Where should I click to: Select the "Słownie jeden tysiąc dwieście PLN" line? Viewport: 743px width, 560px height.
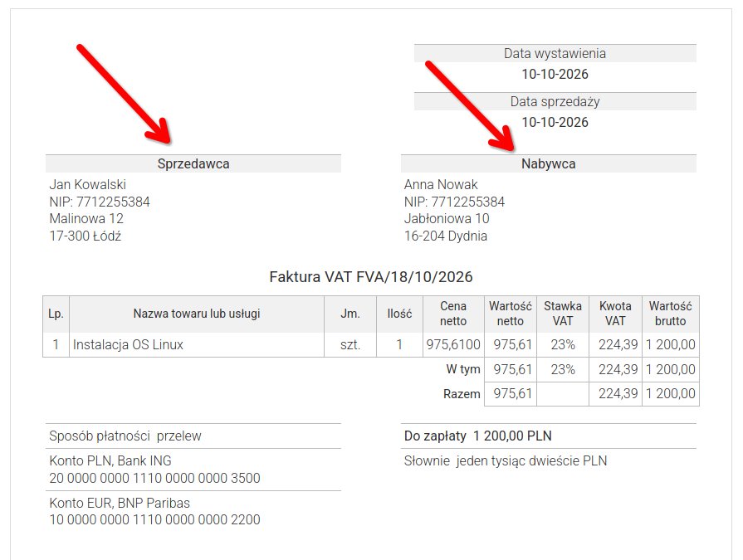tap(506, 460)
